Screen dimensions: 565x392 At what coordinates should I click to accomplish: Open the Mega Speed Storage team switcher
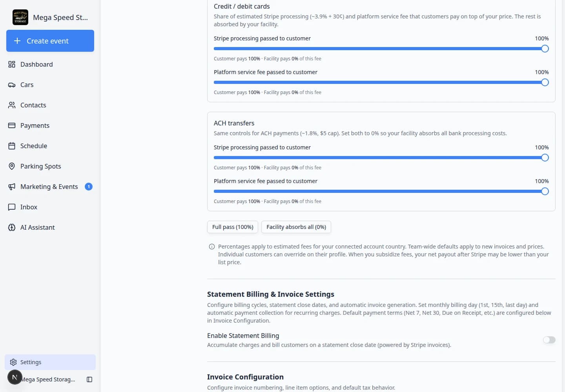pos(50,17)
